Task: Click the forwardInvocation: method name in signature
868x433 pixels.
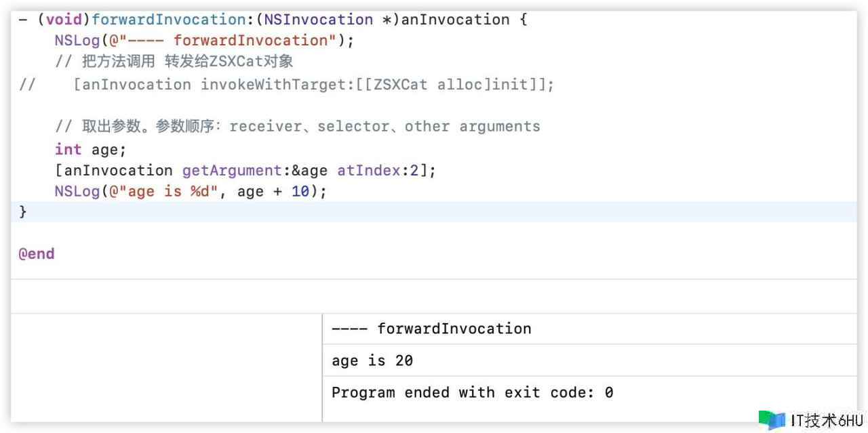Action: click(x=173, y=20)
